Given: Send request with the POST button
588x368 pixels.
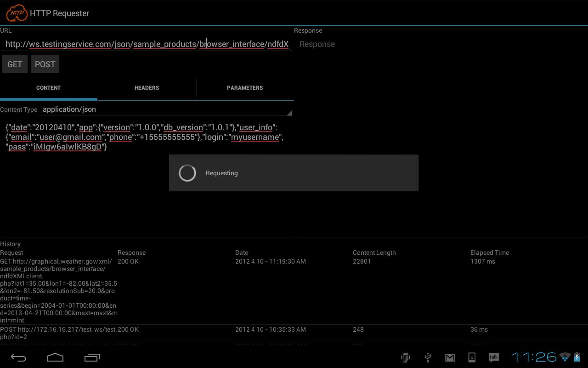Looking at the screenshot, I should [x=45, y=64].
